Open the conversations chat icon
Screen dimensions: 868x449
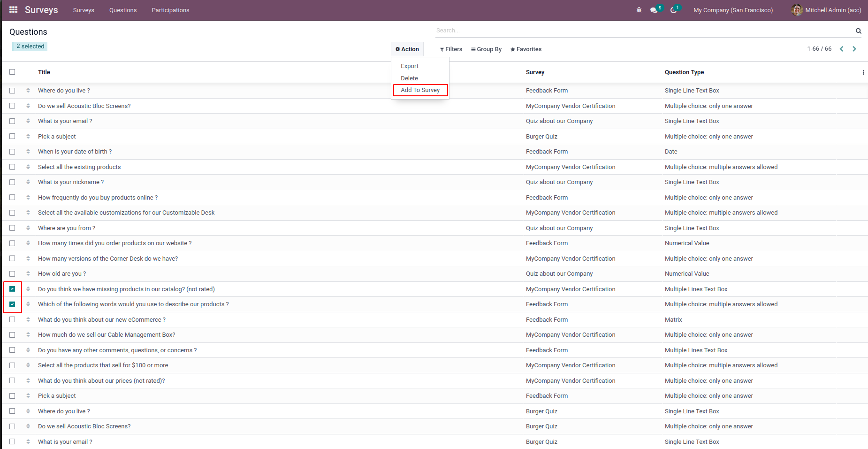tap(654, 10)
